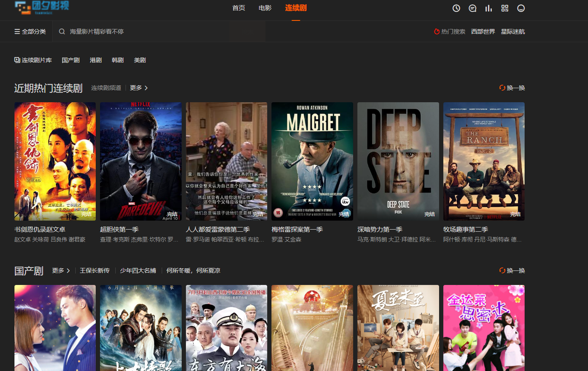Open the rankings bar chart icon
Image resolution: width=588 pixels, height=371 pixels.
[x=488, y=8]
